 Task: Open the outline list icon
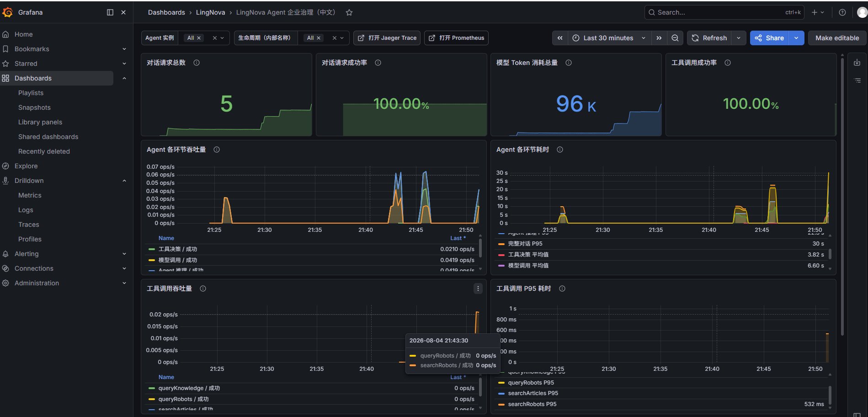pos(857,80)
